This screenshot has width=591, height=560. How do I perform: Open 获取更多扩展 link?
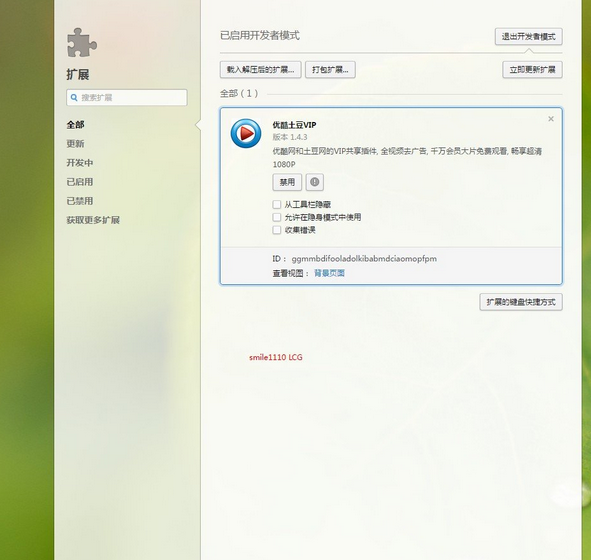tap(93, 220)
